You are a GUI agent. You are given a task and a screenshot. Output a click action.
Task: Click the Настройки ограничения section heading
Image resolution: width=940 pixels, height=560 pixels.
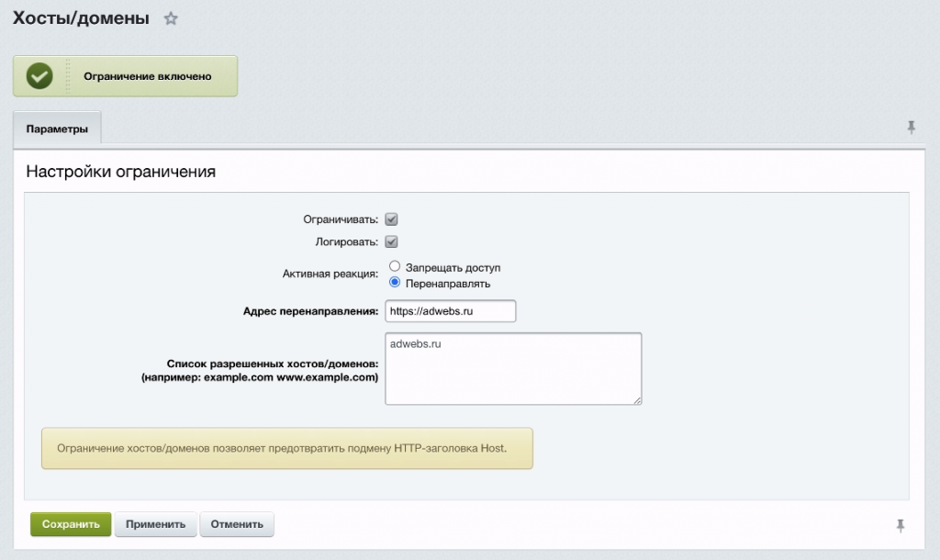pos(121,172)
